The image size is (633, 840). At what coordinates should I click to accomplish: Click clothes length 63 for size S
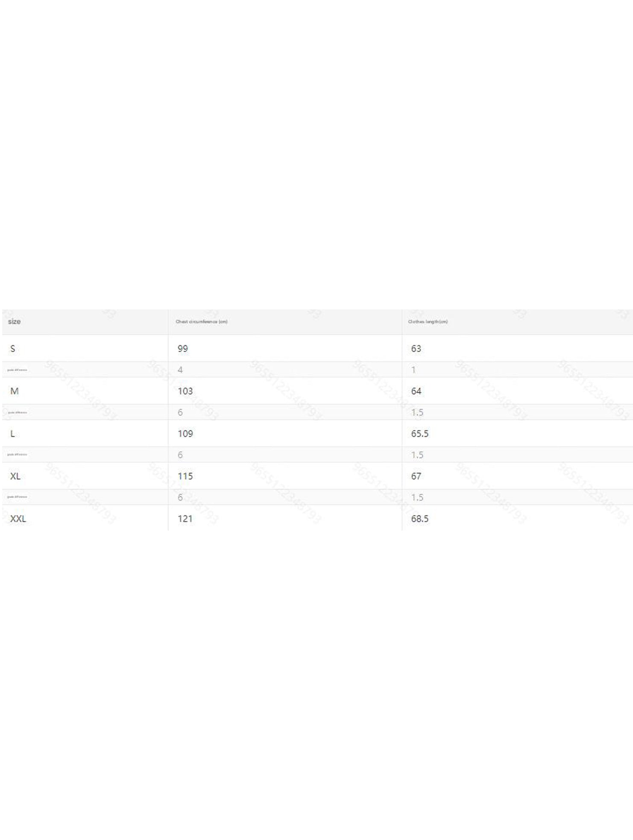point(416,348)
